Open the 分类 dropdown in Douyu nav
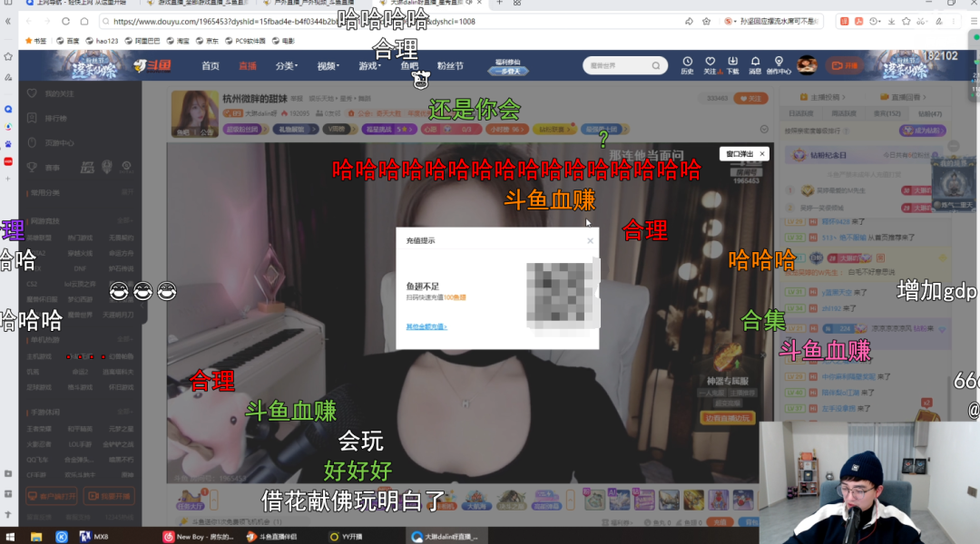Viewport: 980px width, 544px height. 286,65
